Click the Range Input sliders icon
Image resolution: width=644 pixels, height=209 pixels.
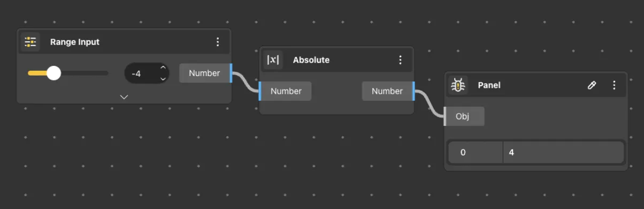[30, 42]
